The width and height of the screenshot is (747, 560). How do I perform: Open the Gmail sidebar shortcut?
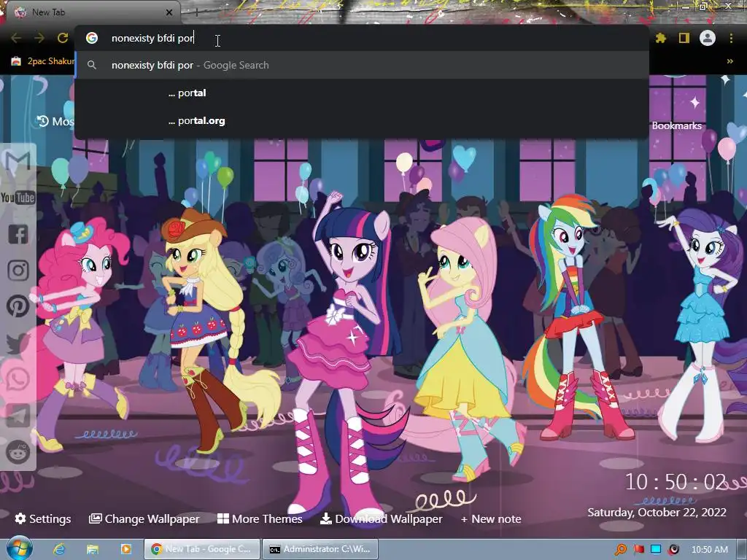(x=18, y=162)
